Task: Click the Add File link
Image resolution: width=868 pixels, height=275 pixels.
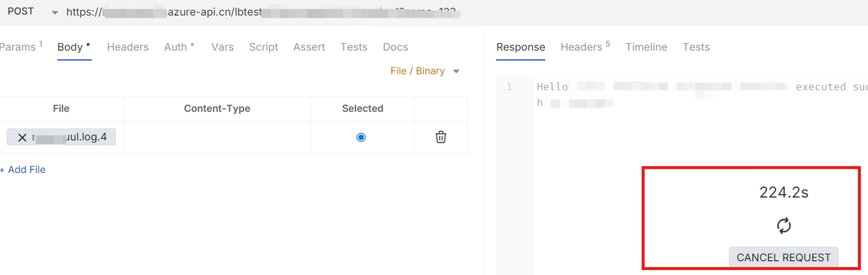Action: click(23, 170)
